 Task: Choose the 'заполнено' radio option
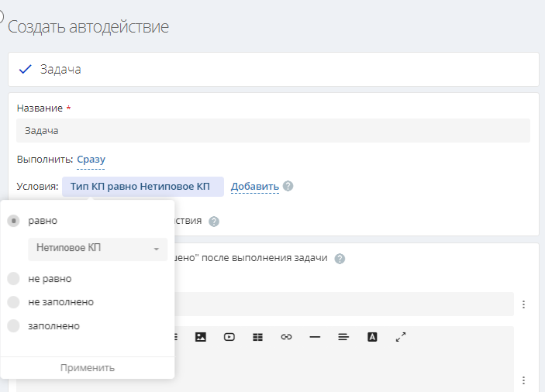coord(13,326)
